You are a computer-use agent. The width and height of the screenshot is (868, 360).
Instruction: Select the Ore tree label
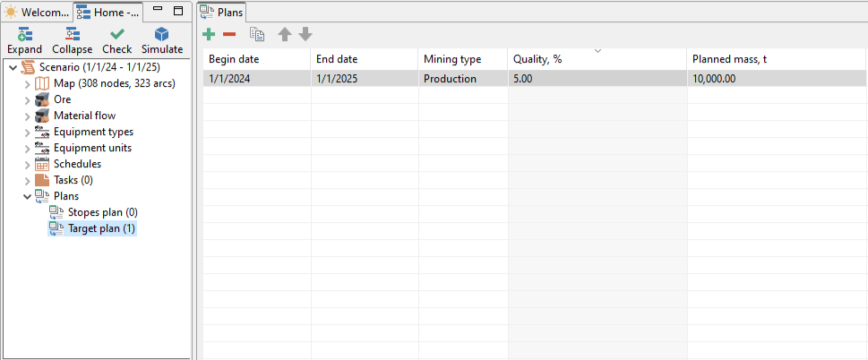point(62,99)
